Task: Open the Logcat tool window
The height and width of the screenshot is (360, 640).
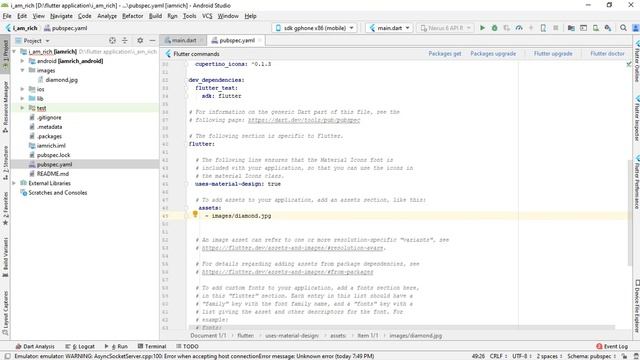Action: coord(80,346)
